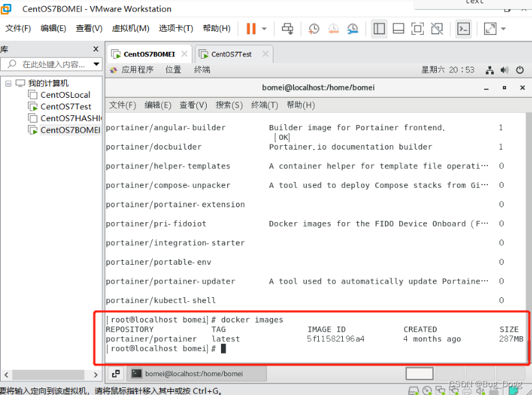Open the guest 位置 menu
Image resolution: width=532 pixels, height=395 pixels.
(173, 70)
